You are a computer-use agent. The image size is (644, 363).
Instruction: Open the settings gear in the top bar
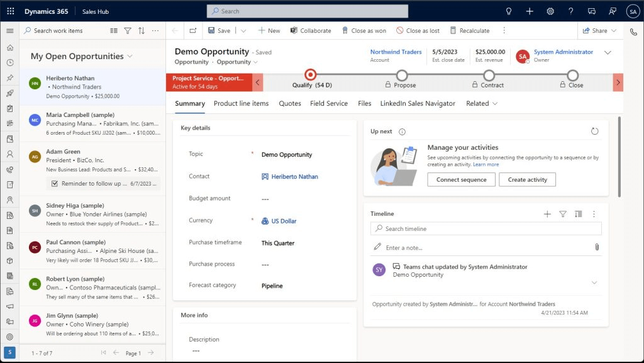pos(550,11)
